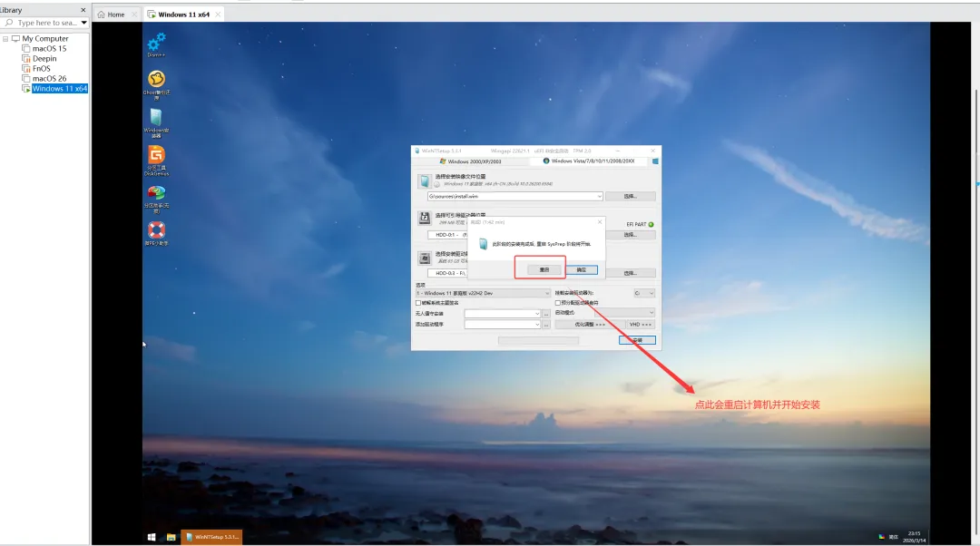The width and height of the screenshot is (980, 546).
Task: Click the restart button in the popup
Action: [x=544, y=270]
